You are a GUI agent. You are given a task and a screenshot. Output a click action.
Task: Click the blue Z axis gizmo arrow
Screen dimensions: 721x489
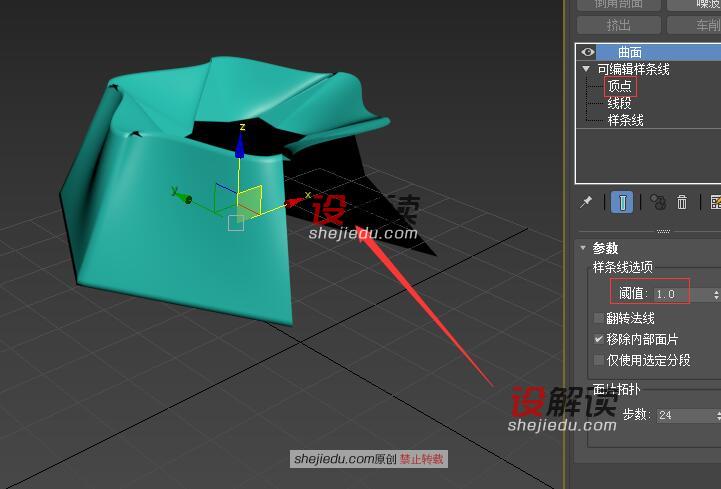tap(240, 148)
